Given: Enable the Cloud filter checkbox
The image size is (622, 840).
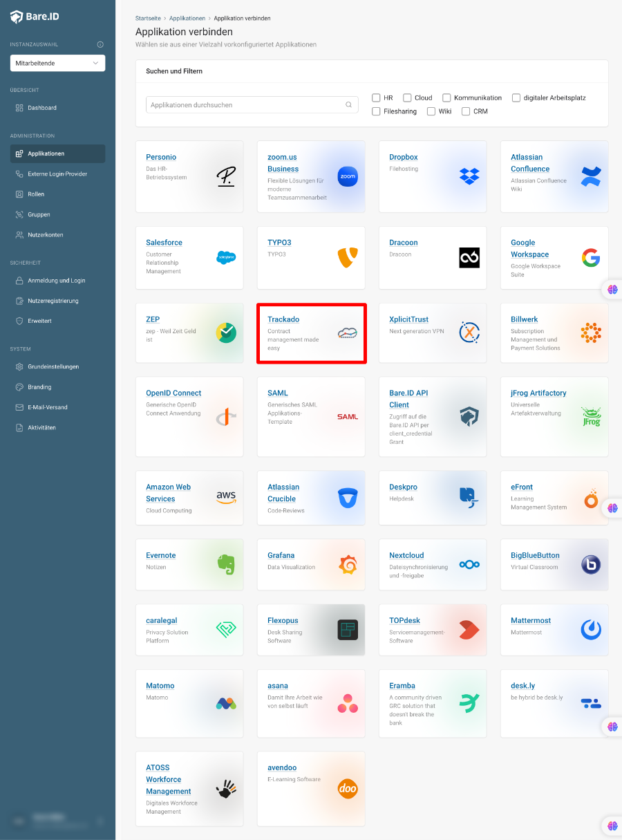Looking at the screenshot, I should point(407,97).
